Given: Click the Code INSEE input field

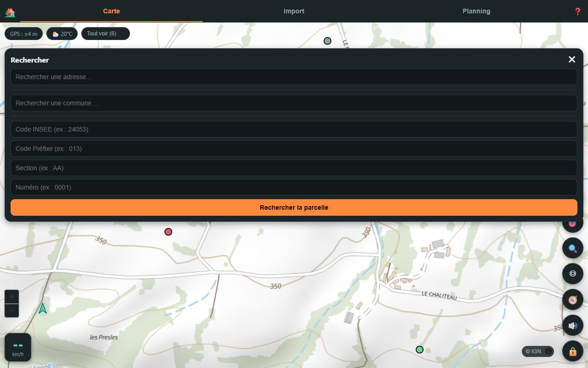Looking at the screenshot, I should point(294,129).
